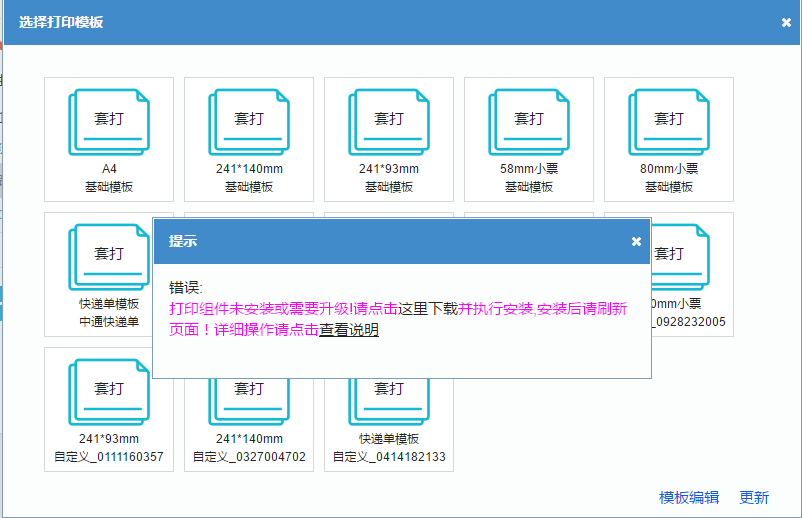Click the 58mm小票 label text
This screenshot has height=518, width=802.
click(529, 169)
